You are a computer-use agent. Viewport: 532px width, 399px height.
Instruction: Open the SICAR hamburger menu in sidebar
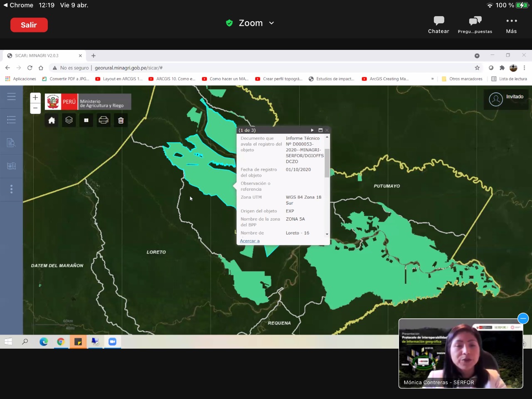(11, 96)
